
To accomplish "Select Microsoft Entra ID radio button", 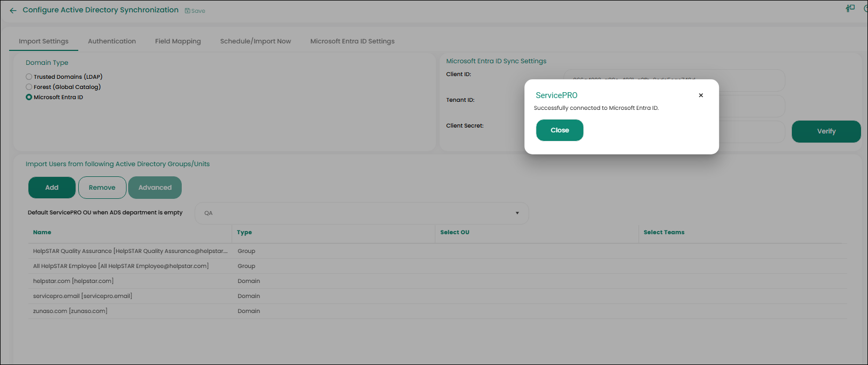I will [29, 97].
